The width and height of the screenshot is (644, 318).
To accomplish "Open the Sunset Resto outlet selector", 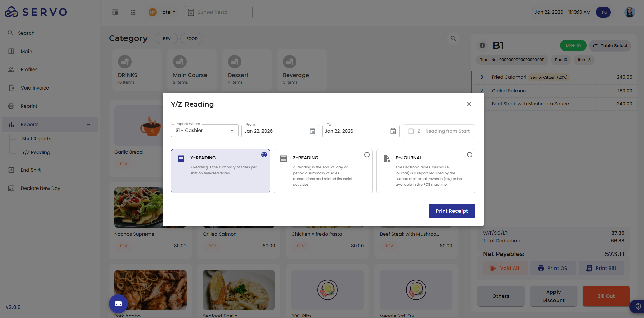I will coord(219,12).
